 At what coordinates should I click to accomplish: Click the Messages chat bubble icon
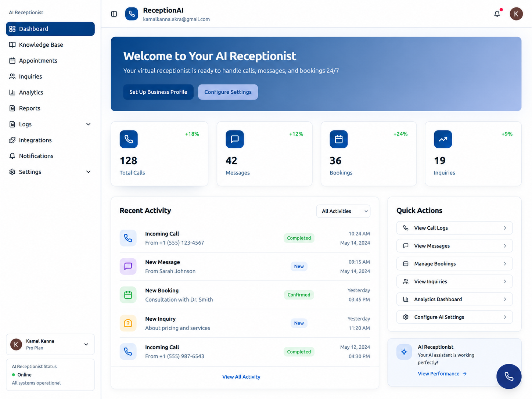point(235,139)
